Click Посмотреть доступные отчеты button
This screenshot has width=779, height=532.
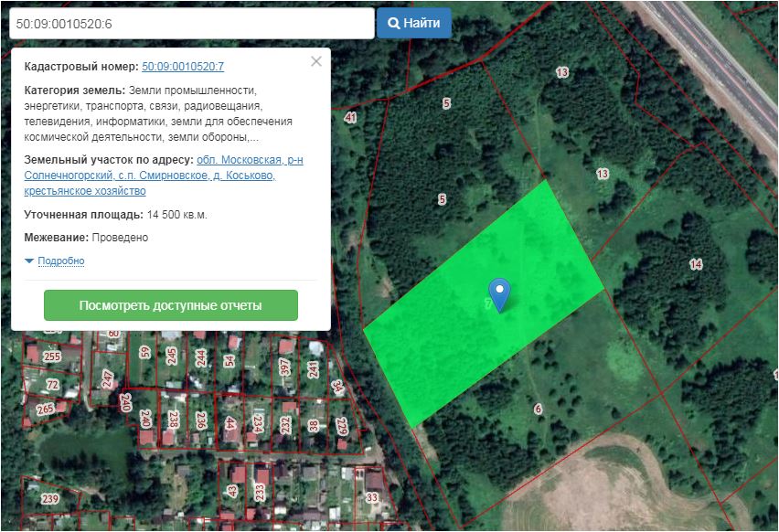point(171,305)
